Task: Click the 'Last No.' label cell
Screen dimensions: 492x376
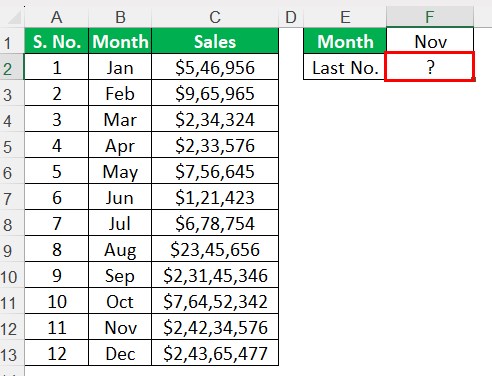Action: [345, 67]
